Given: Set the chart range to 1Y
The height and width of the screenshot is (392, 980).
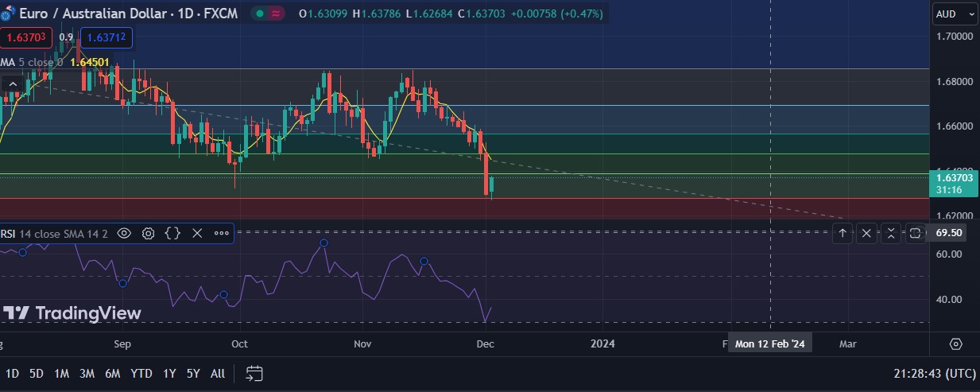Looking at the screenshot, I should [x=169, y=374].
